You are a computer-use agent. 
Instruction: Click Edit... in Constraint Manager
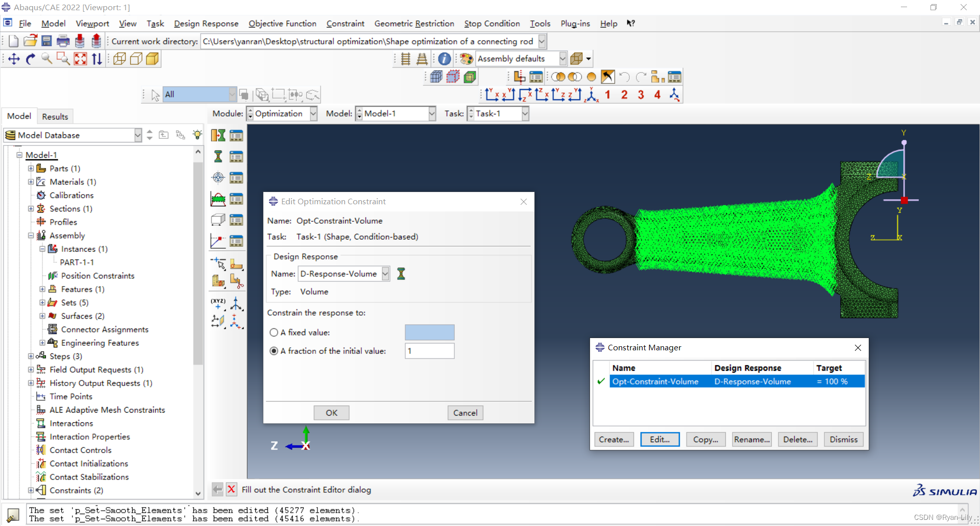(660, 439)
